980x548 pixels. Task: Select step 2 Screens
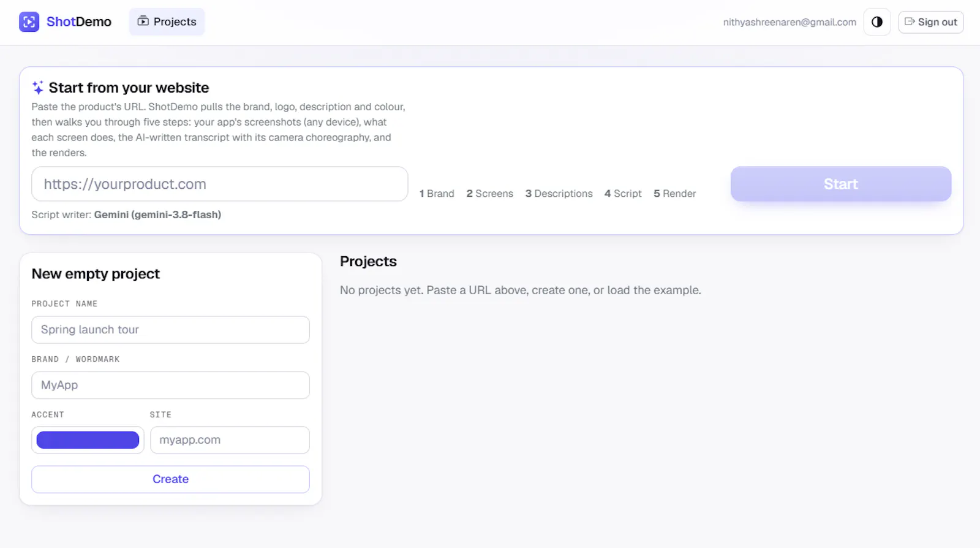[489, 194]
